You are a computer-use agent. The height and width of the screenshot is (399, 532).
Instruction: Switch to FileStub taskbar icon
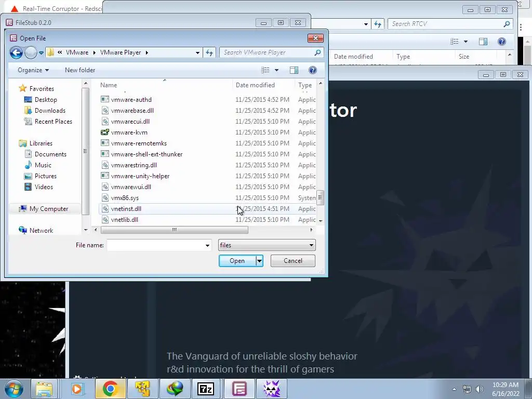239,389
